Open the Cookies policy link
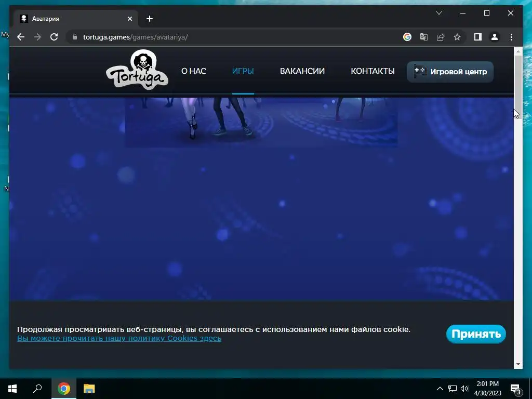Image resolution: width=532 pixels, height=399 pixels. pos(119,338)
